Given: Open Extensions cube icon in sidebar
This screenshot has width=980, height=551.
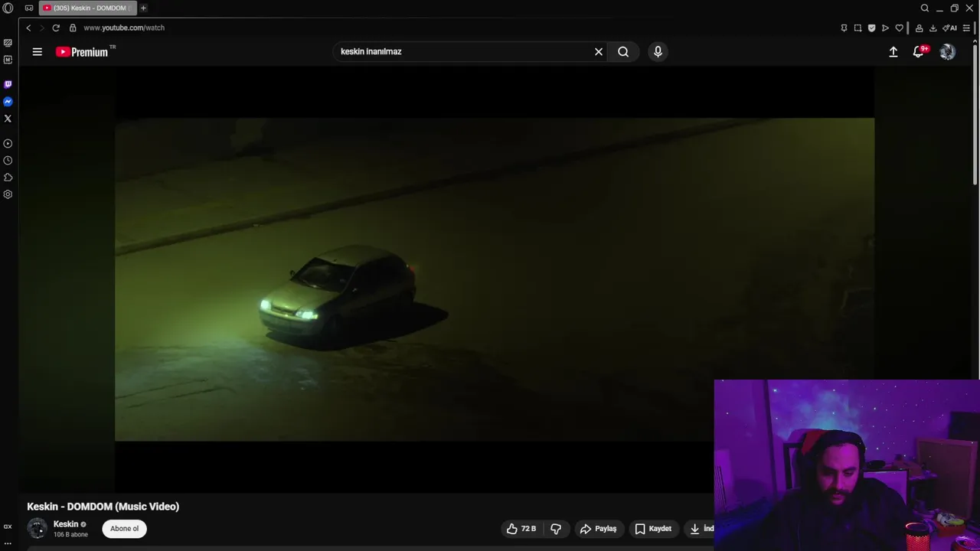Looking at the screenshot, I should pos(8,178).
